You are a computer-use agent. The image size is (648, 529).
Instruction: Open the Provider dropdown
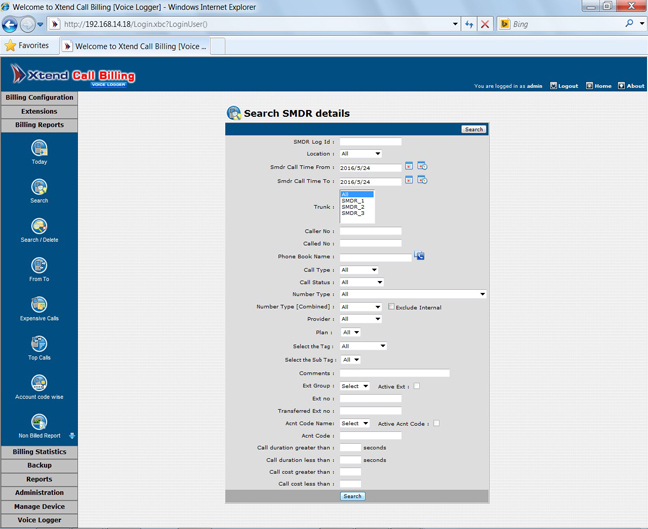[361, 319]
